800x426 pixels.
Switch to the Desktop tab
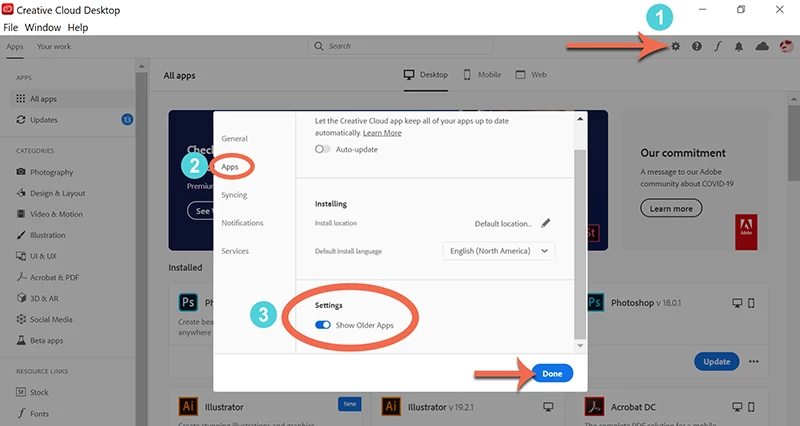tap(426, 75)
